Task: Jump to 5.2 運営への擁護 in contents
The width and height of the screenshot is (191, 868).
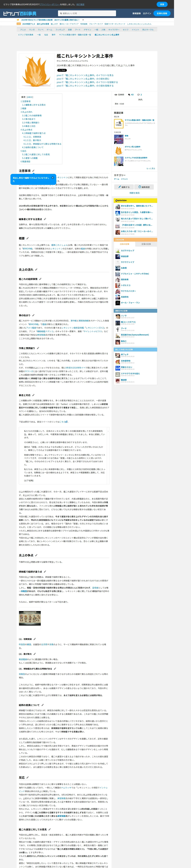Action: click(30, 158)
